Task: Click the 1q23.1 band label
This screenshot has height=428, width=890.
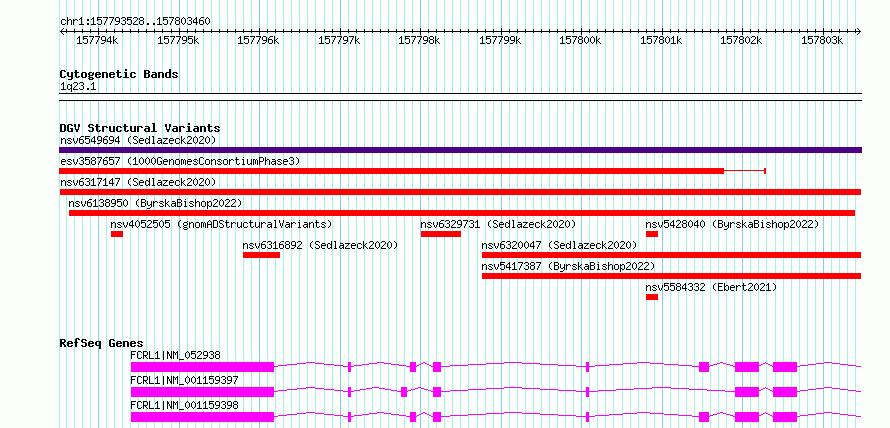Action: tap(78, 86)
